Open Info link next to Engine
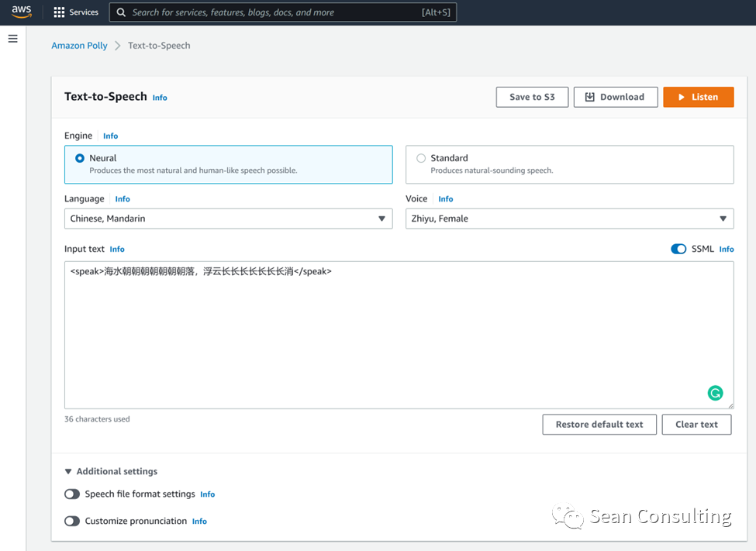Viewport: 756px width, 551px height. point(110,136)
